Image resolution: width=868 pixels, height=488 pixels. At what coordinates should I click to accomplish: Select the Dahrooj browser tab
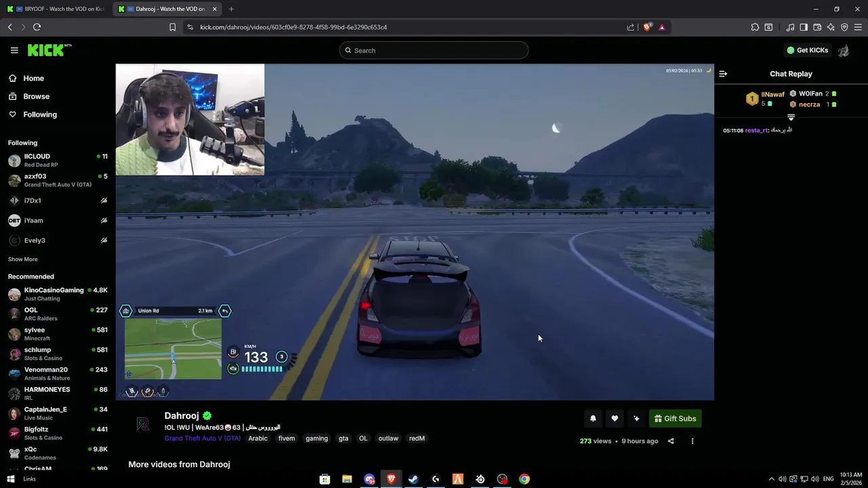[x=168, y=9]
